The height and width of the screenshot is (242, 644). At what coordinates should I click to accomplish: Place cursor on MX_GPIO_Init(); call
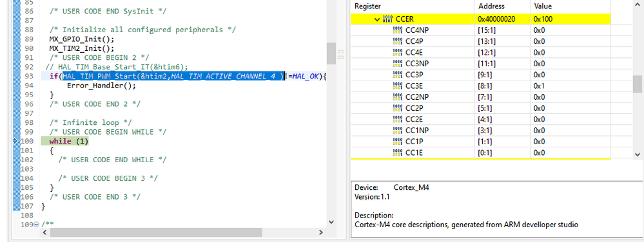[x=82, y=39]
